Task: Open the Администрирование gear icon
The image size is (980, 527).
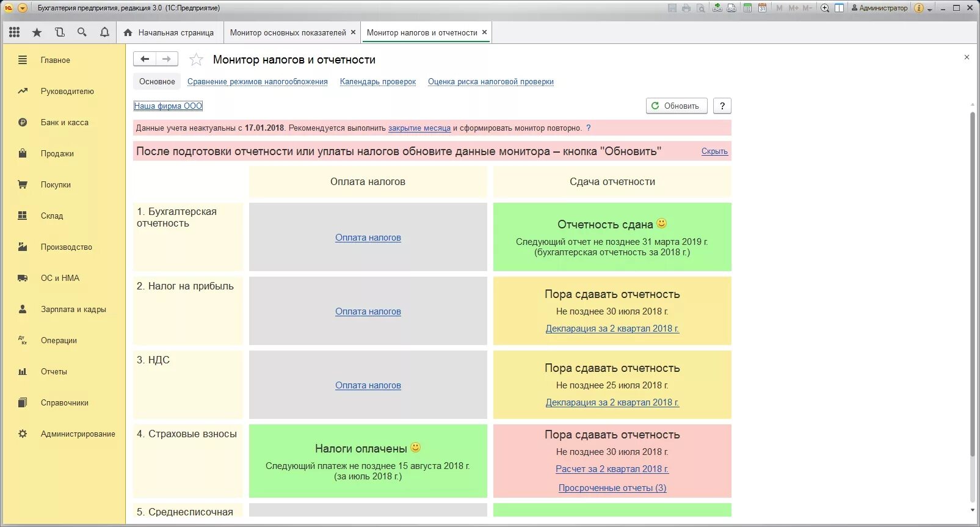Action: tap(23, 434)
